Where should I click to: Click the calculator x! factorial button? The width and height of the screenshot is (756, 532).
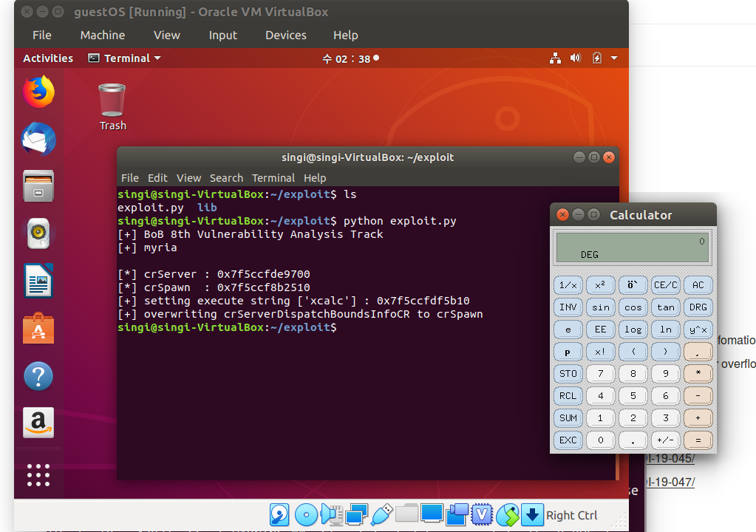click(x=600, y=352)
